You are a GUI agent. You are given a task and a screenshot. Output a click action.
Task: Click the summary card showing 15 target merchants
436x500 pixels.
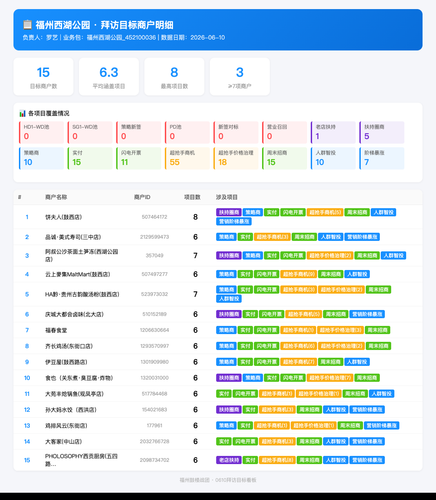[x=43, y=77]
